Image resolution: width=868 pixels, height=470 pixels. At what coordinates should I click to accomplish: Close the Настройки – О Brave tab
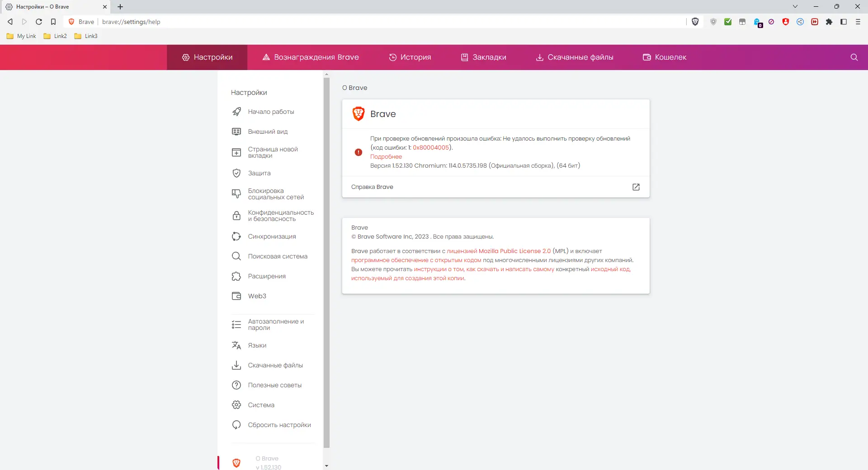(105, 7)
